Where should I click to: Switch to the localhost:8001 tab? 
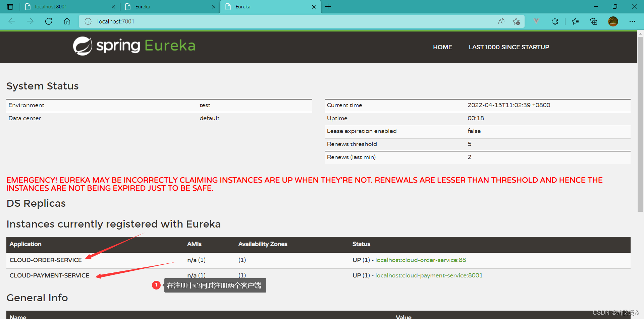(x=70, y=7)
